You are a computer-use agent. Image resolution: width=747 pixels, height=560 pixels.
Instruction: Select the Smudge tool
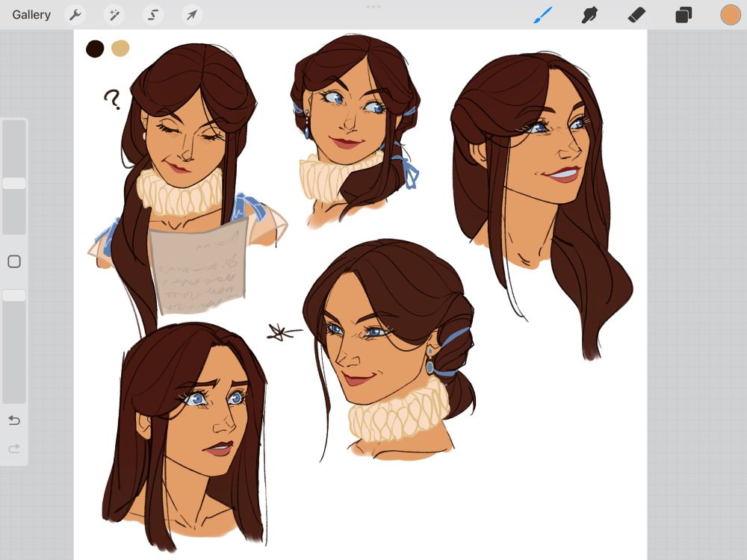(x=589, y=15)
